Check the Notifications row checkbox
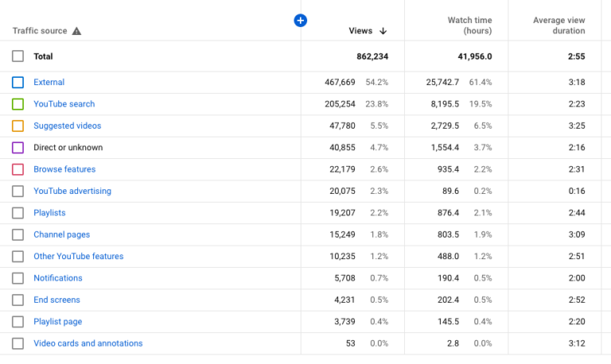Screen dimensions: 611x364 click(18, 278)
